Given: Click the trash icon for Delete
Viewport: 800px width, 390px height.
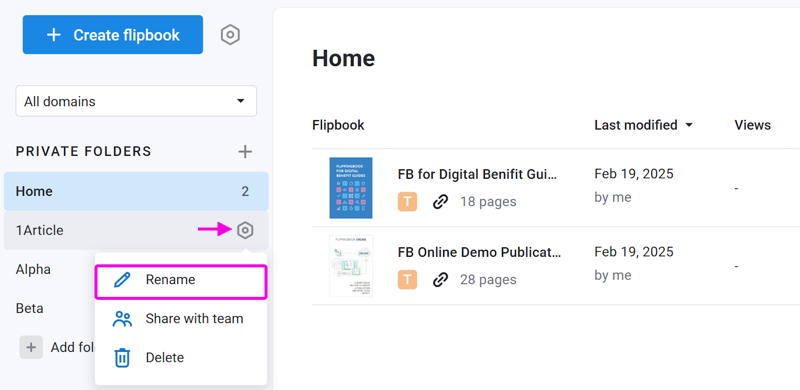Looking at the screenshot, I should point(122,358).
